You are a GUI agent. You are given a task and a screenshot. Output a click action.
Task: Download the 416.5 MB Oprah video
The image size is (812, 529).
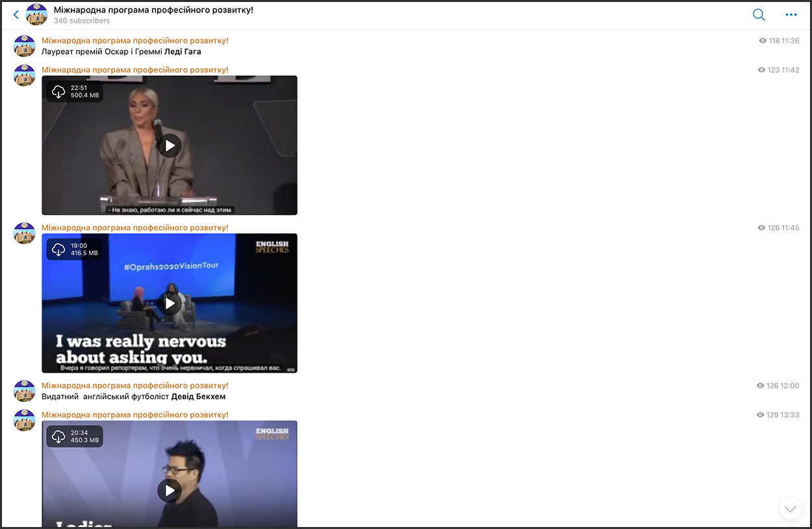[x=58, y=249]
